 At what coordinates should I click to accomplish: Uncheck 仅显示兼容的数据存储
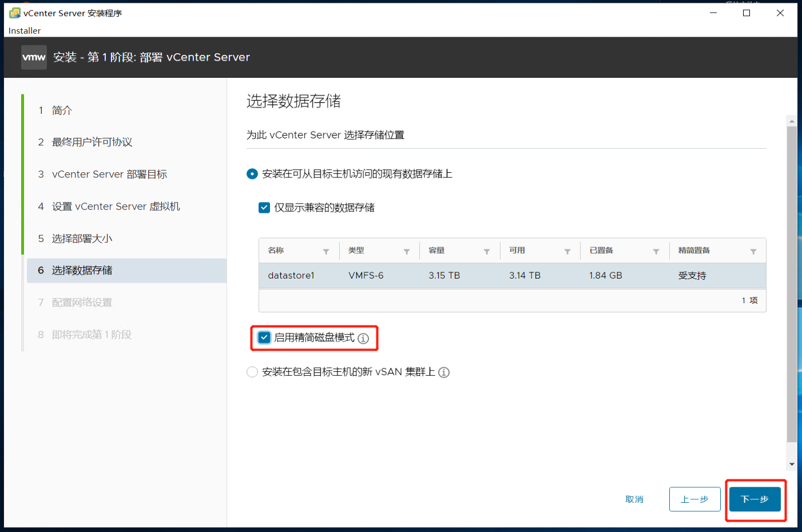pos(264,207)
